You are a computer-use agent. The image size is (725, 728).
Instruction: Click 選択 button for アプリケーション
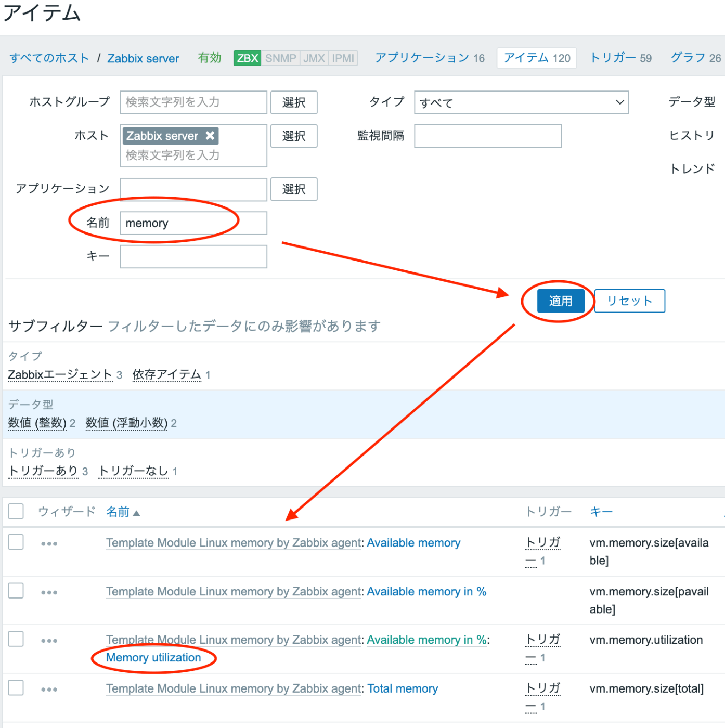(x=294, y=189)
